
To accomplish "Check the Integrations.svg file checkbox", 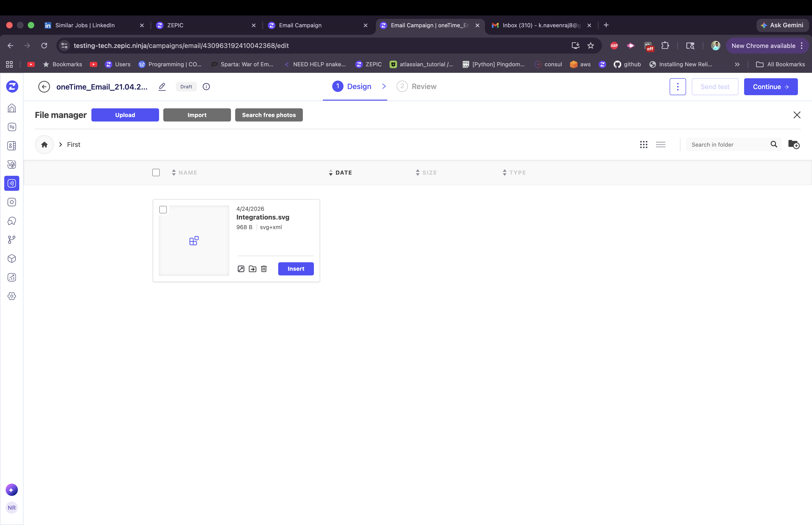I will [163, 209].
